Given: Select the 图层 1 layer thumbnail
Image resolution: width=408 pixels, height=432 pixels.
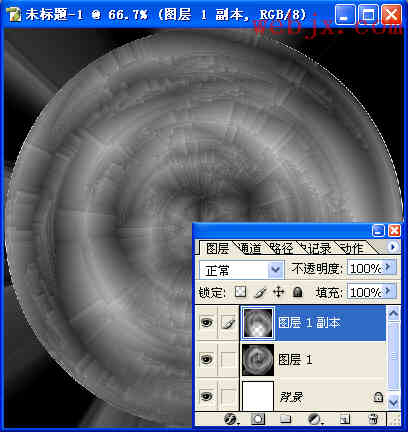Looking at the screenshot, I should [258, 360].
